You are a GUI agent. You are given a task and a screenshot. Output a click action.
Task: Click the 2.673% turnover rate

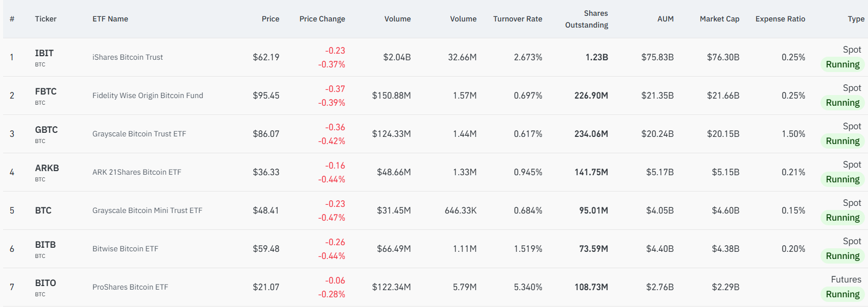(x=528, y=57)
